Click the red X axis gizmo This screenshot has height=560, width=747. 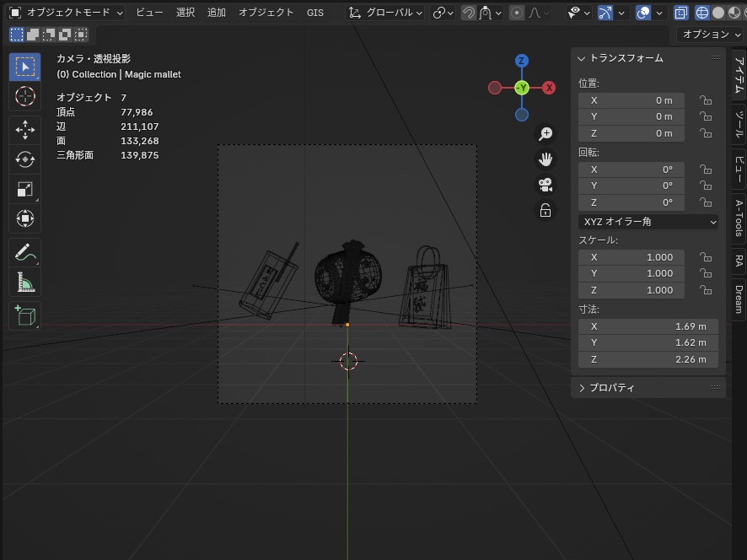[550, 88]
